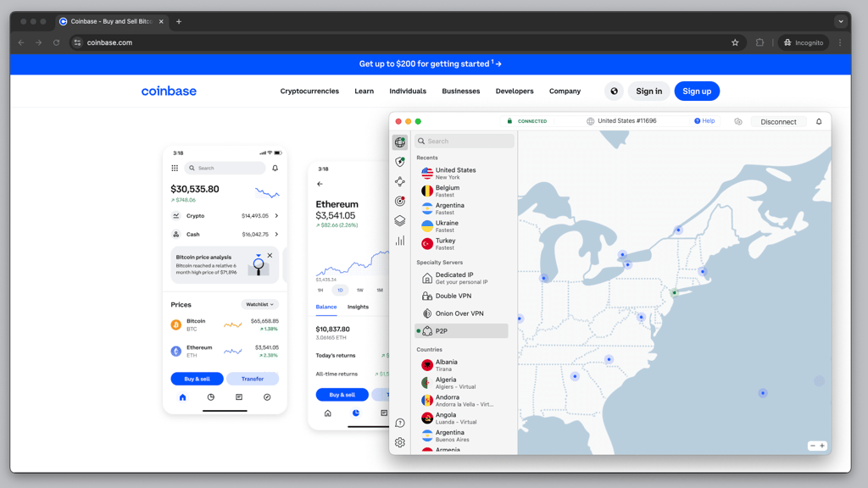The image size is (868, 488).
Task: Select Argentina Fastest in recents
Action: click(x=461, y=208)
